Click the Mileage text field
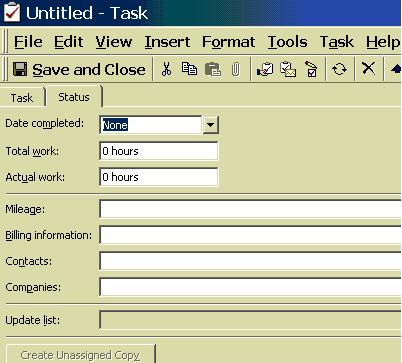Image resolution: width=402 pixels, height=363 pixels. click(x=250, y=209)
